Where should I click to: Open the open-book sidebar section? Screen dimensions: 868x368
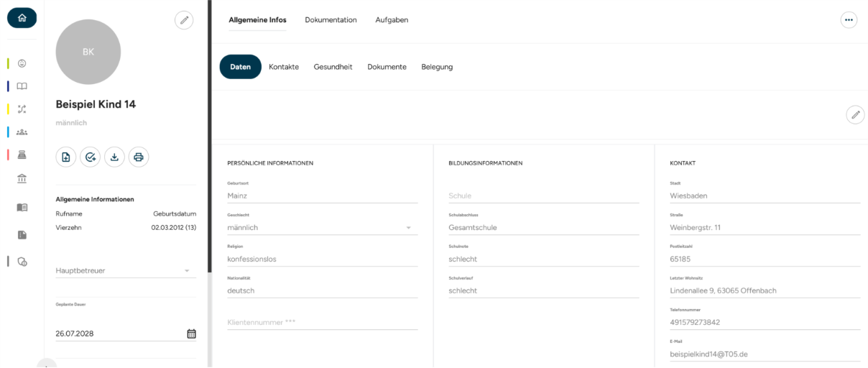pyautogui.click(x=22, y=86)
